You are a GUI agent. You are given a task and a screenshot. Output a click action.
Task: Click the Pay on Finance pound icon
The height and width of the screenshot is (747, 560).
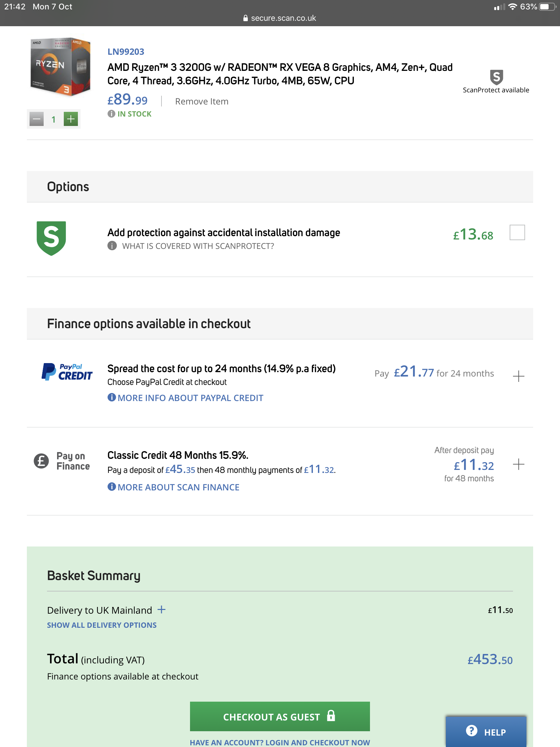[x=41, y=460]
